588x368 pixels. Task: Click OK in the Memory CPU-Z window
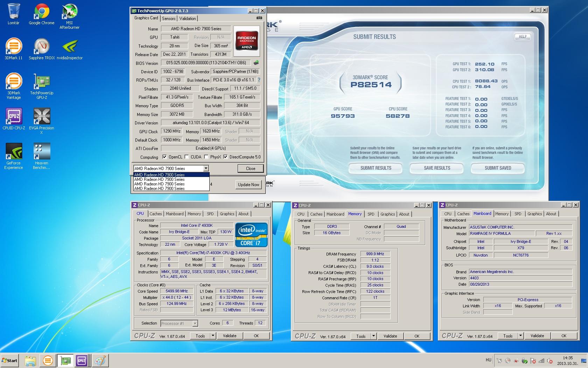pyautogui.click(x=417, y=336)
